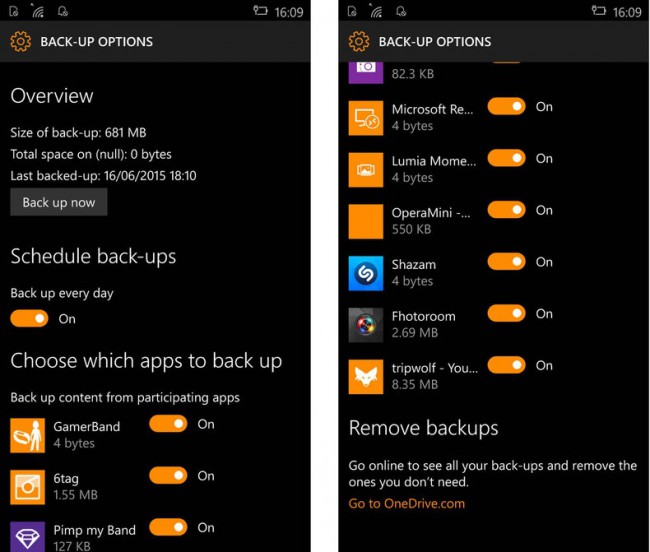The image size is (650, 552).
Task: Tap the 6tag 1.55 MB size text
Action: click(x=75, y=495)
